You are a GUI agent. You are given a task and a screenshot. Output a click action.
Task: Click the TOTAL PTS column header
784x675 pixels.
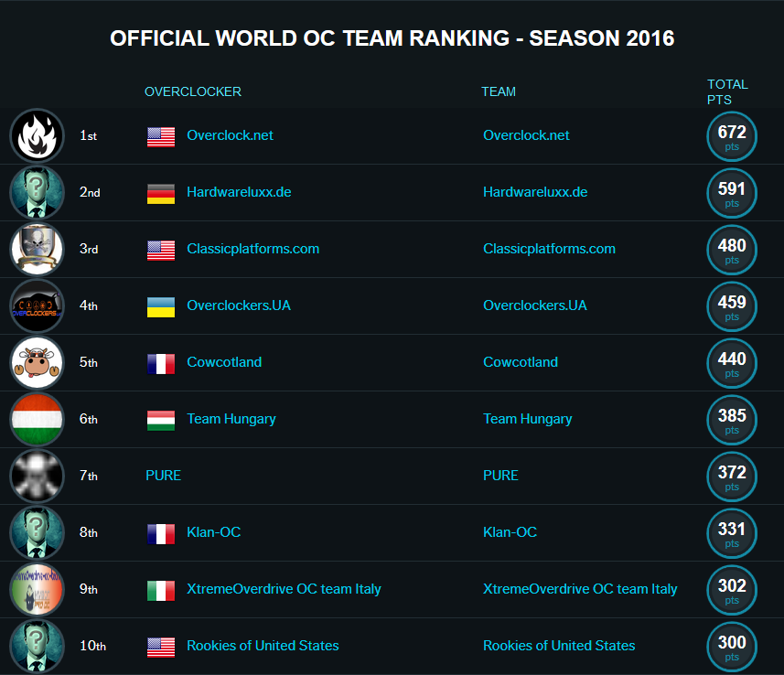click(727, 92)
